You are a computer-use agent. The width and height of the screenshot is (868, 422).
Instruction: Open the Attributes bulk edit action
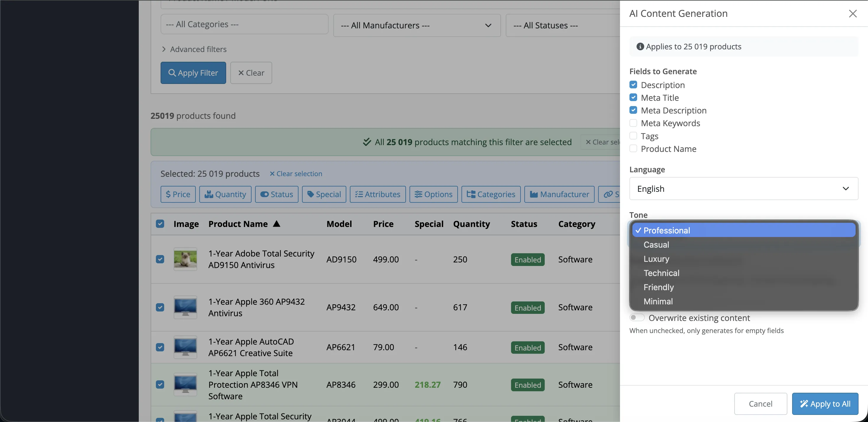coord(377,194)
